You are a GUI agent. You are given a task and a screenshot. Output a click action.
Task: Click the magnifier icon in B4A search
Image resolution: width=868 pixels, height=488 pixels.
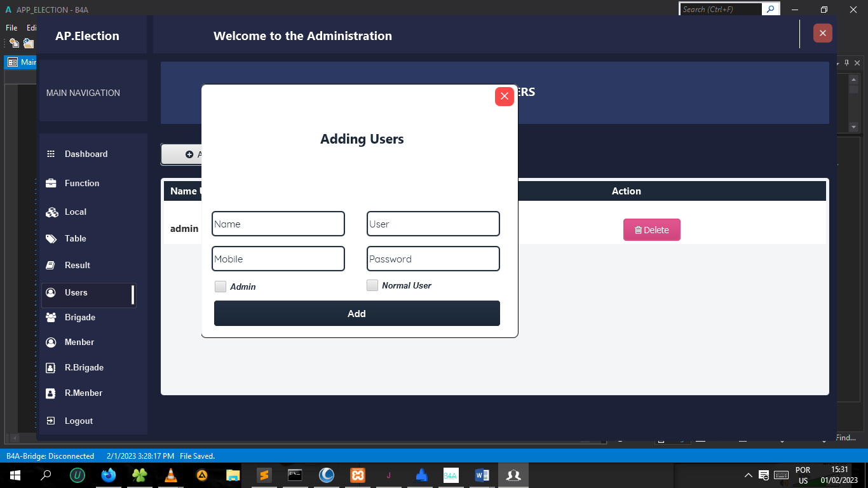coord(771,10)
